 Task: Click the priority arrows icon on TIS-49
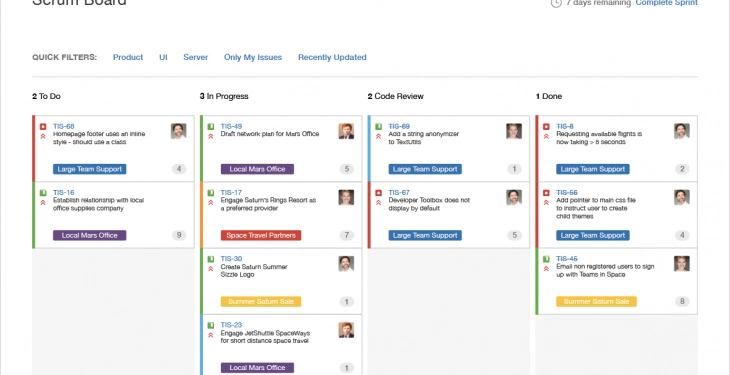point(210,136)
